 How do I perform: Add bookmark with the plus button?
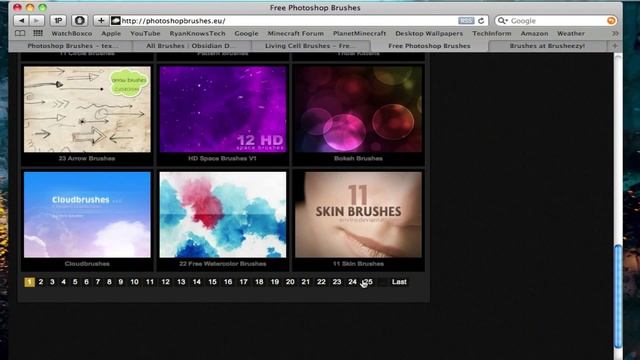(x=101, y=20)
